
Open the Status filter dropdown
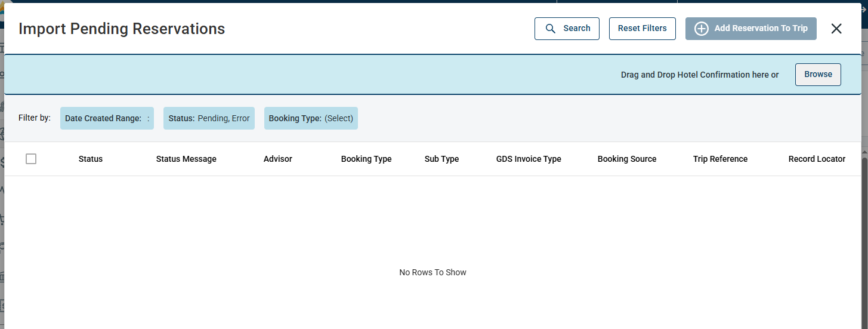209,118
